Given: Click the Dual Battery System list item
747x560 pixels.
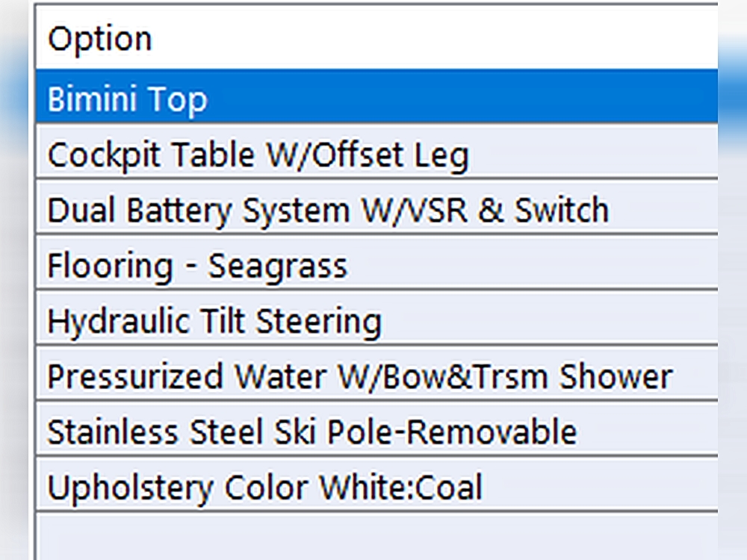Looking at the screenshot, I should point(327,211).
